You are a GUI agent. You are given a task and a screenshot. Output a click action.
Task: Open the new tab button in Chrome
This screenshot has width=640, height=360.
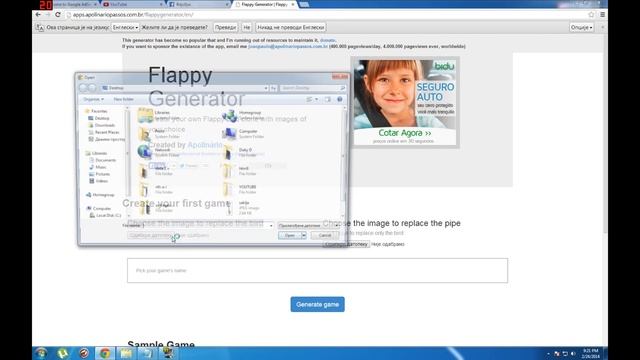(x=304, y=4)
